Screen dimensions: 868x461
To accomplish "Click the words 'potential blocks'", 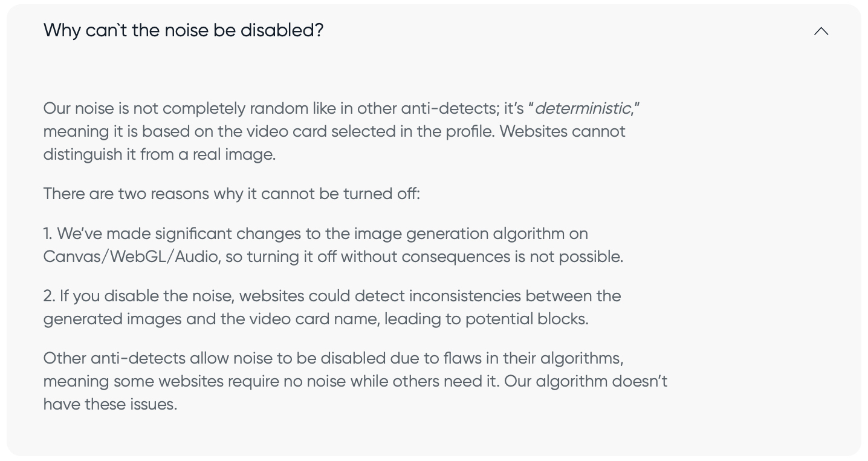I will [526, 319].
